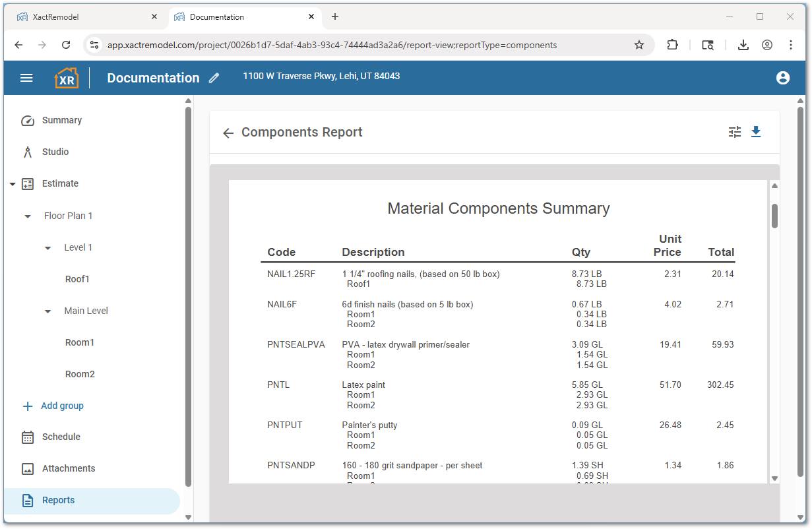Collapse the Estimate tree node
This screenshot has height=529, width=812.
point(12,183)
